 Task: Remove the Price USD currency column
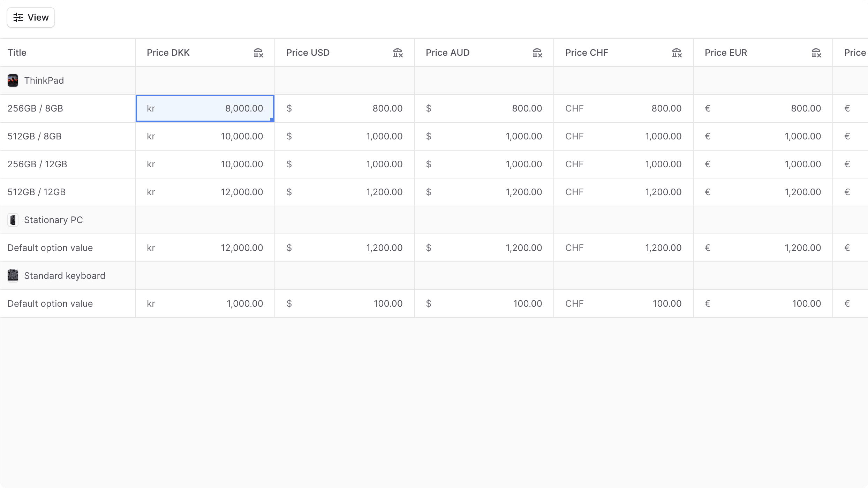click(x=398, y=52)
